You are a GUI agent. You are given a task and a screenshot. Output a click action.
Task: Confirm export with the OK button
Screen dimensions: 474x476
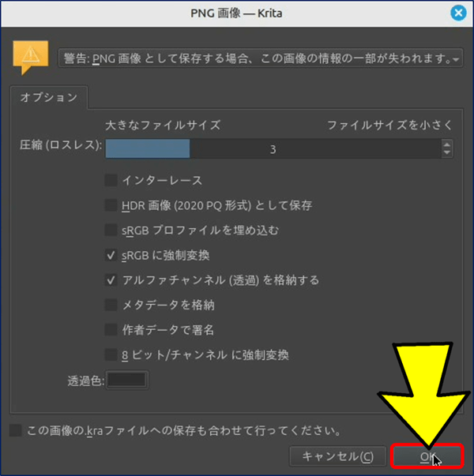tap(426, 456)
